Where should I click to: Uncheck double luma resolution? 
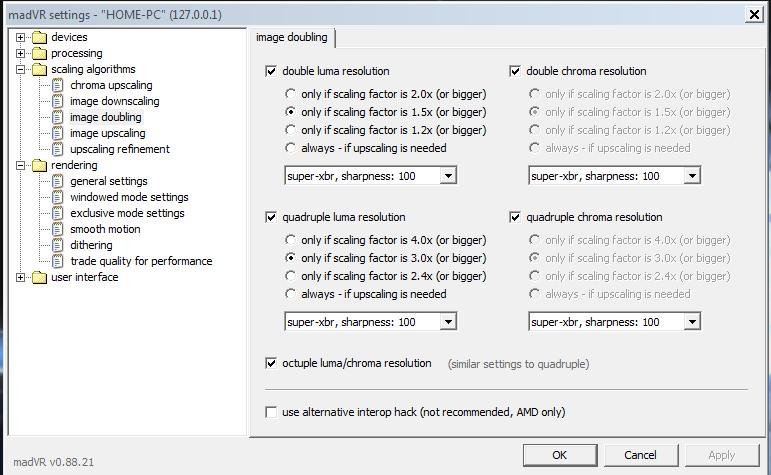pyautogui.click(x=271, y=72)
